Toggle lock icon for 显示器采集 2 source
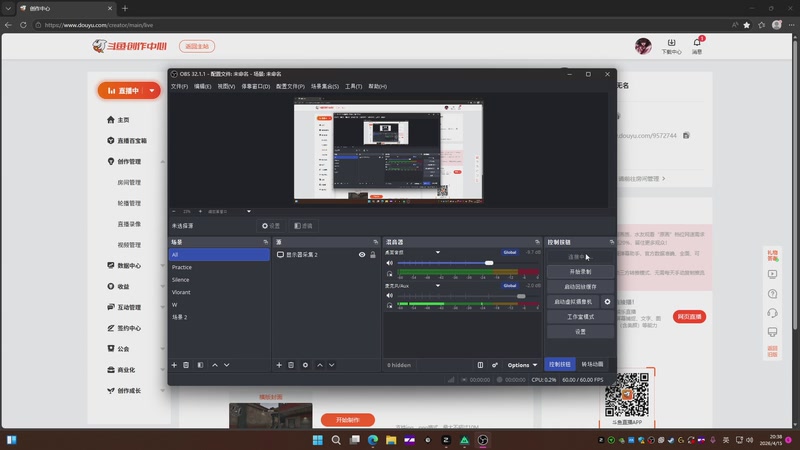 pyautogui.click(x=373, y=255)
